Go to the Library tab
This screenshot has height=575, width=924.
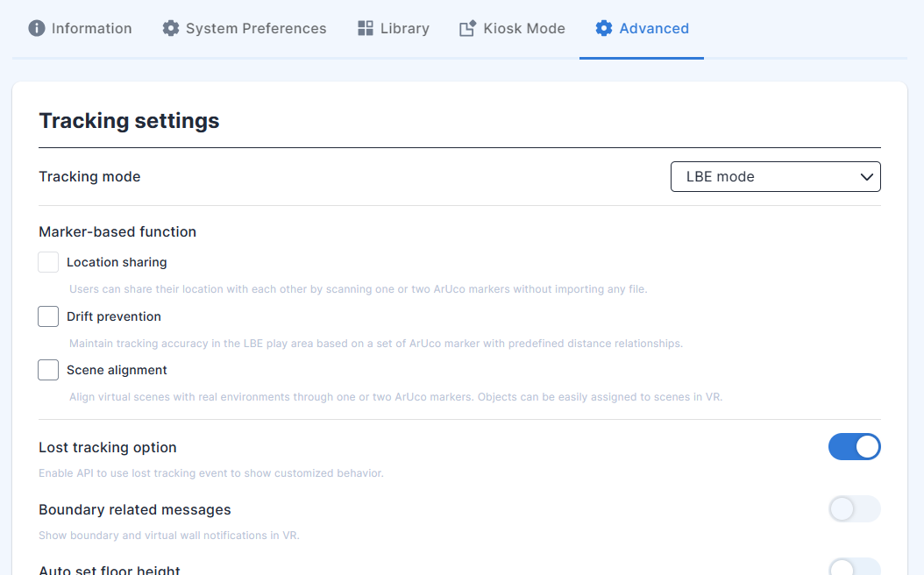[404, 28]
